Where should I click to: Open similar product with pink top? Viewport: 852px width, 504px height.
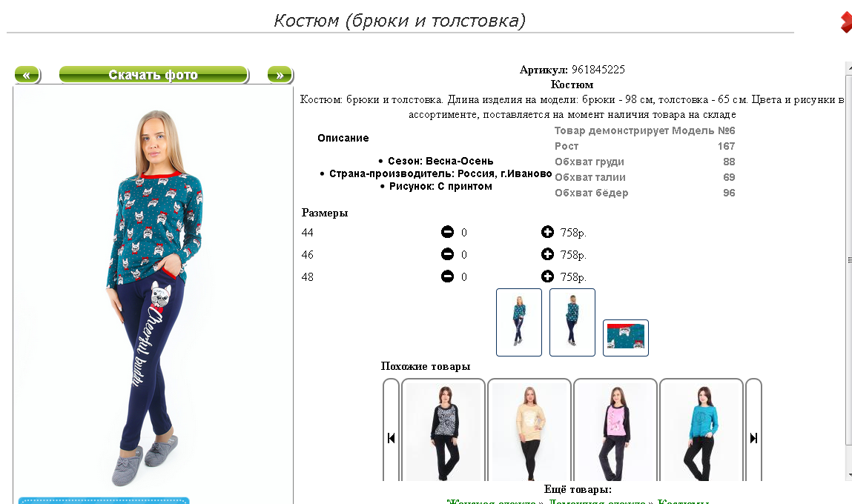tap(615, 430)
